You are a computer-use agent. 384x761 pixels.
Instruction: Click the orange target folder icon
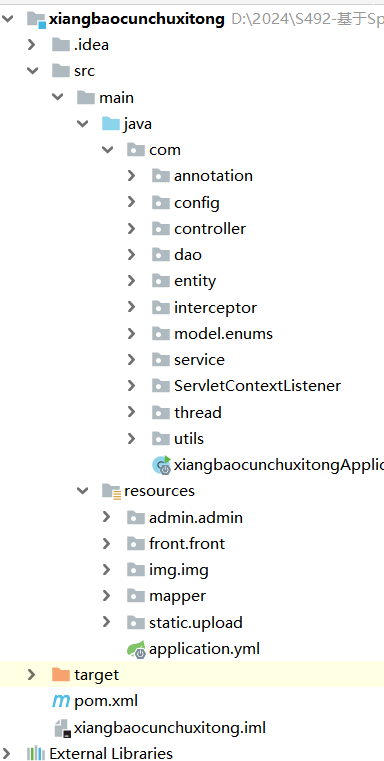(61, 674)
